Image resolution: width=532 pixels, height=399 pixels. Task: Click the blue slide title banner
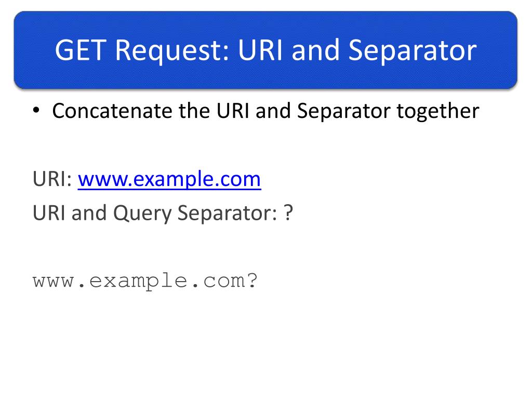click(x=265, y=50)
